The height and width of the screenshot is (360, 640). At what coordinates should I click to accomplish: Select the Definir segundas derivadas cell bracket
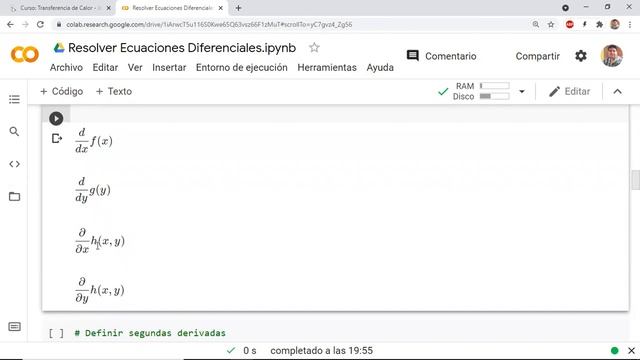pyautogui.click(x=56, y=333)
